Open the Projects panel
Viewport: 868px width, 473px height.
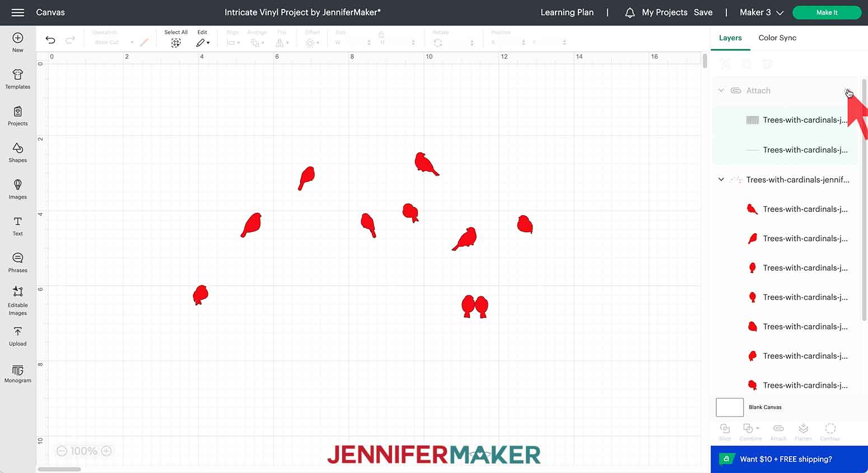click(x=18, y=116)
